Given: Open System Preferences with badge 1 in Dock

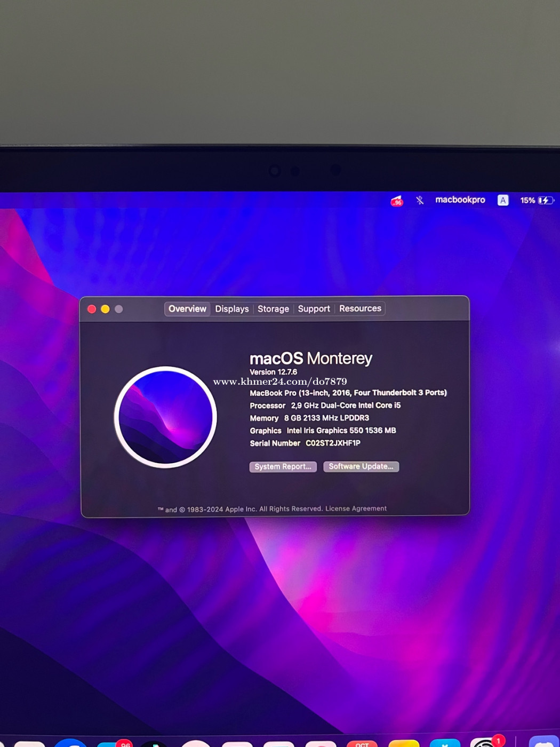Looking at the screenshot, I should coord(485,743).
